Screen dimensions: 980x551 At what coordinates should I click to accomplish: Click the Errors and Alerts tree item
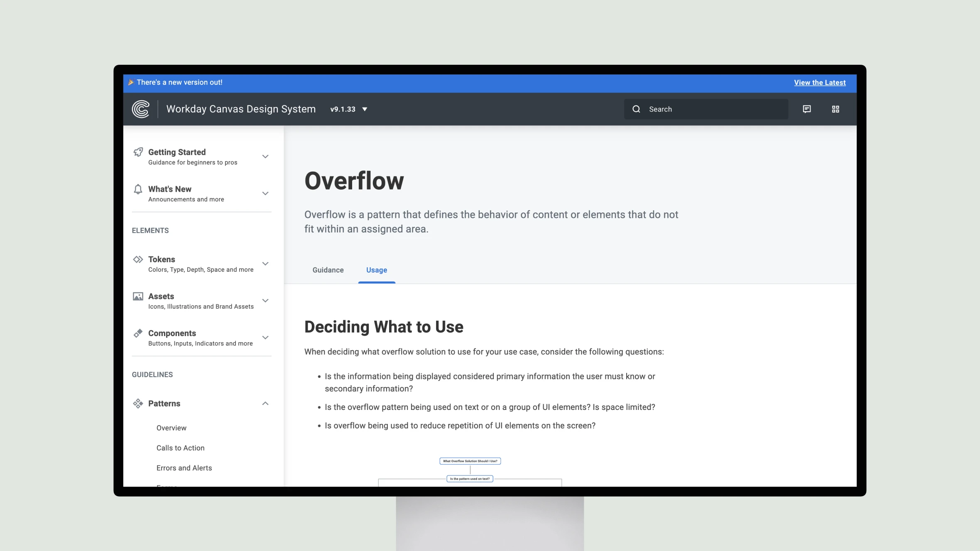[x=184, y=468]
